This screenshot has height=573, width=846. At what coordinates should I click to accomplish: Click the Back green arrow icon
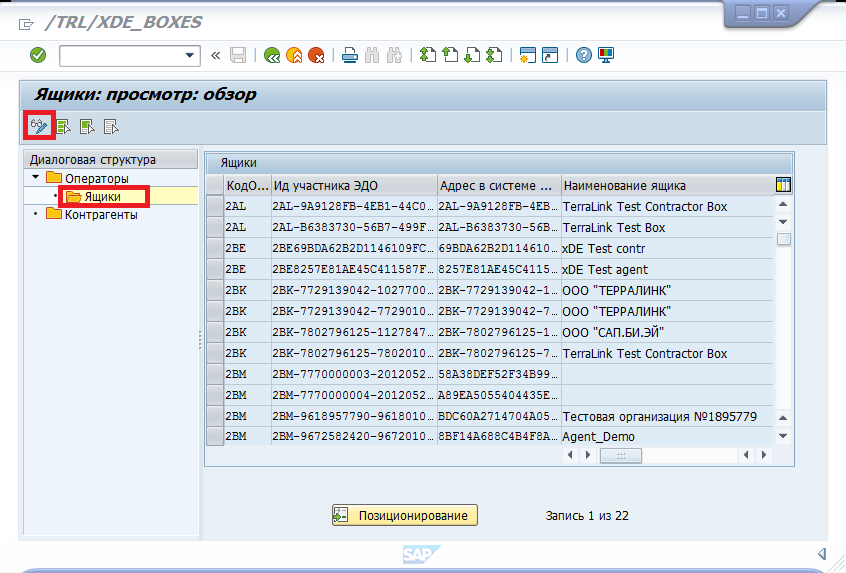click(271, 55)
